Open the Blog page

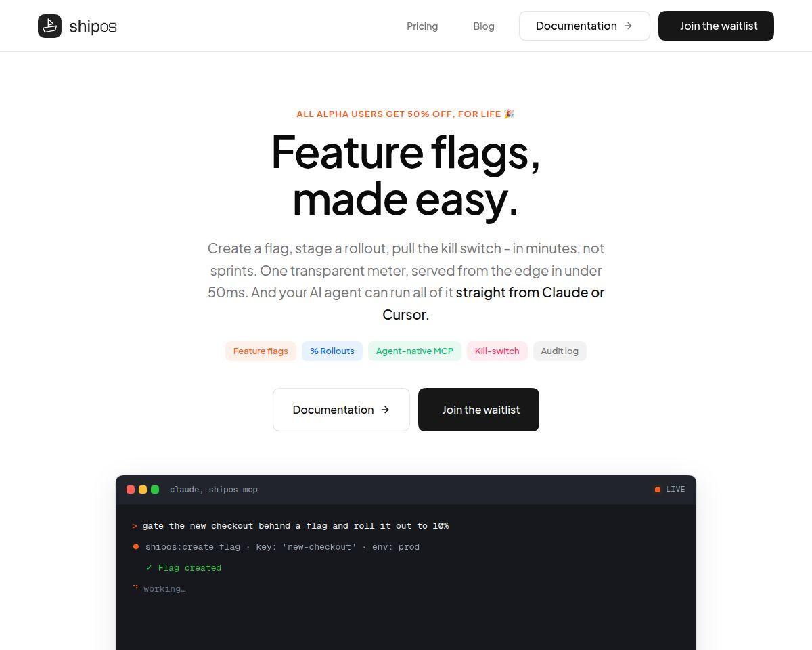coord(484,26)
